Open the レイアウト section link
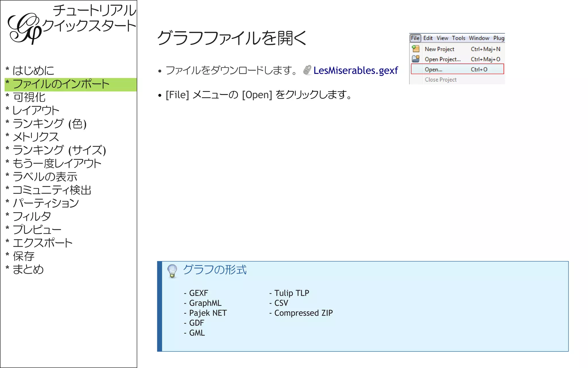Image resolution: width=588 pixels, height=368 pixels. pyautogui.click(x=36, y=110)
